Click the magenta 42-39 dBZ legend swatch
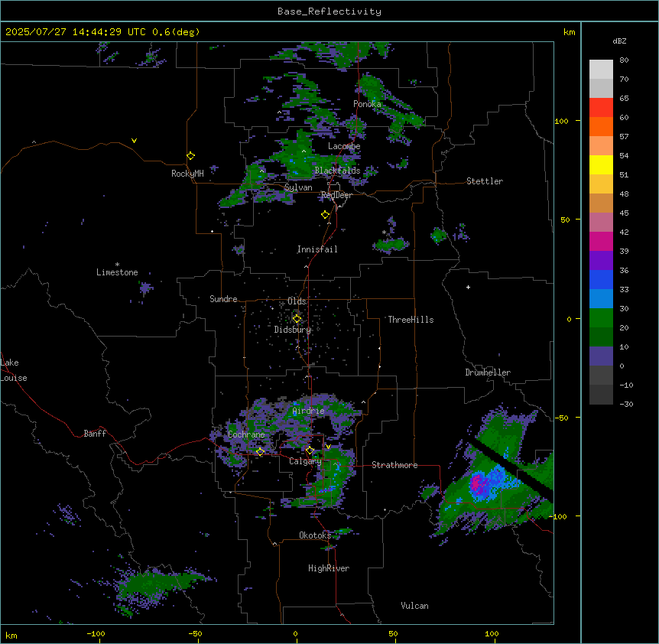The height and width of the screenshot is (644, 659). pos(601,241)
